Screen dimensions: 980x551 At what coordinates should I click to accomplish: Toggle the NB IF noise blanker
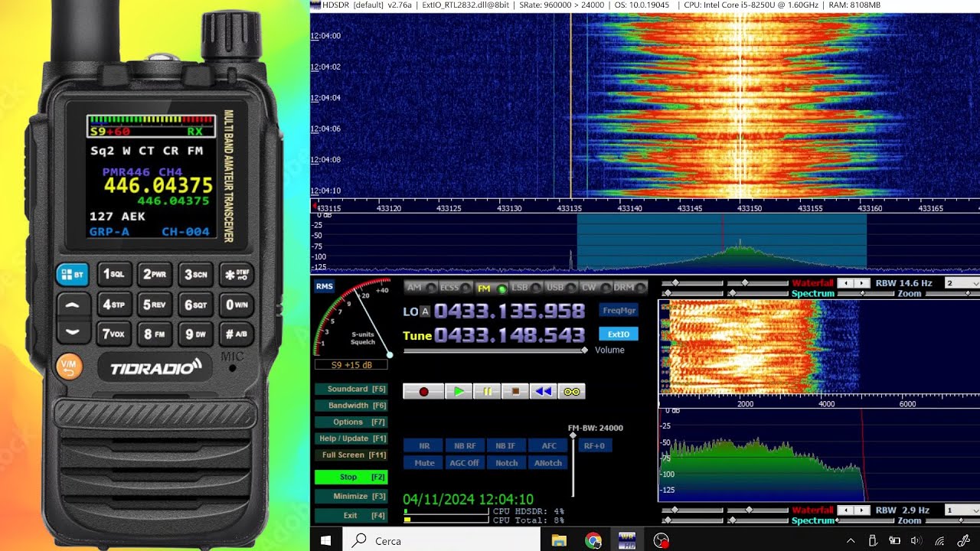[x=505, y=445]
